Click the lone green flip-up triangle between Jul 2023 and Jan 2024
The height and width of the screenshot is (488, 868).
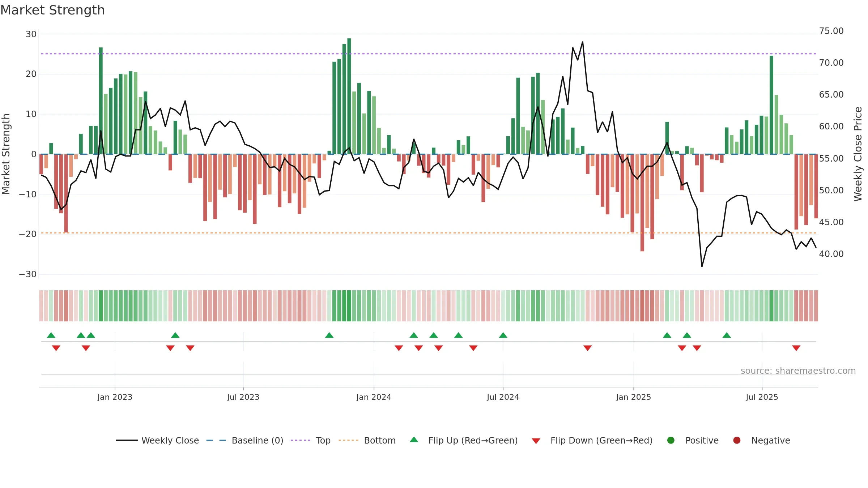coord(329,335)
